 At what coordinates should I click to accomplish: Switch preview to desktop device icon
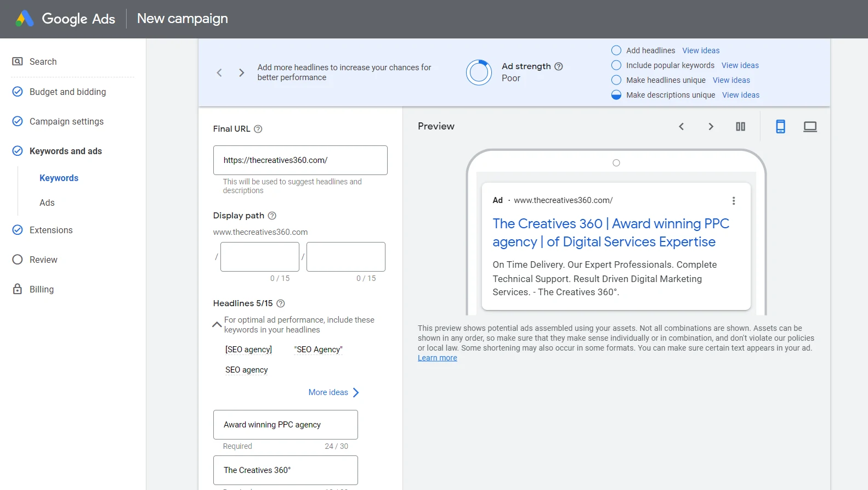point(810,127)
